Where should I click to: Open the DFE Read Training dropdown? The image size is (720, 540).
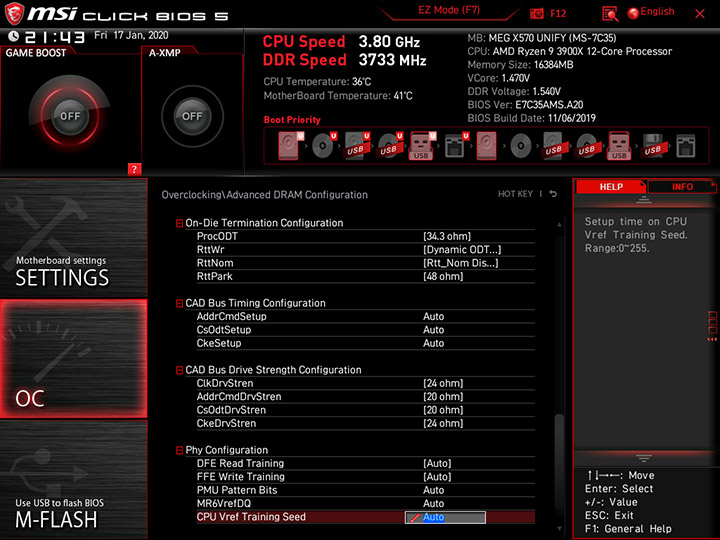[437, 464]
